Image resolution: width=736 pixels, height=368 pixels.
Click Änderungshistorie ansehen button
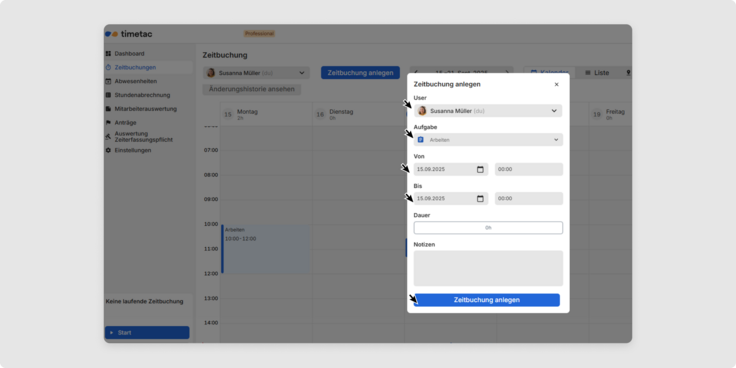(x=252, y=89)
